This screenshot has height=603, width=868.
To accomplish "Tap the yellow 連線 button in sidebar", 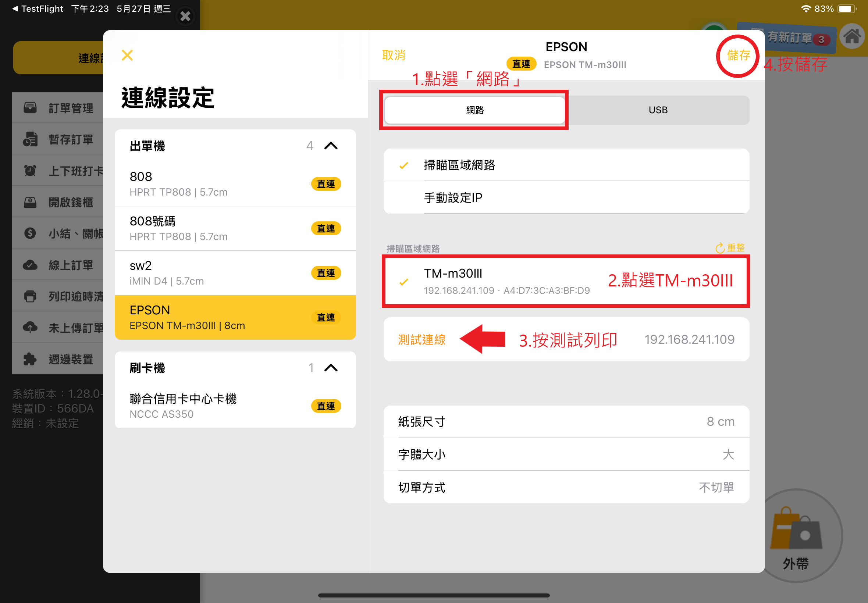I will pos(58,58).
